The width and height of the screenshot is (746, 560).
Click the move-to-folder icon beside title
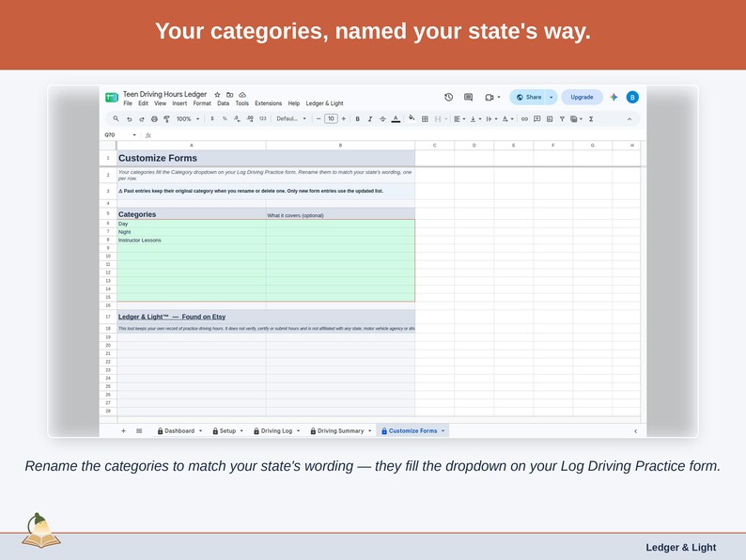coord(230,95)
